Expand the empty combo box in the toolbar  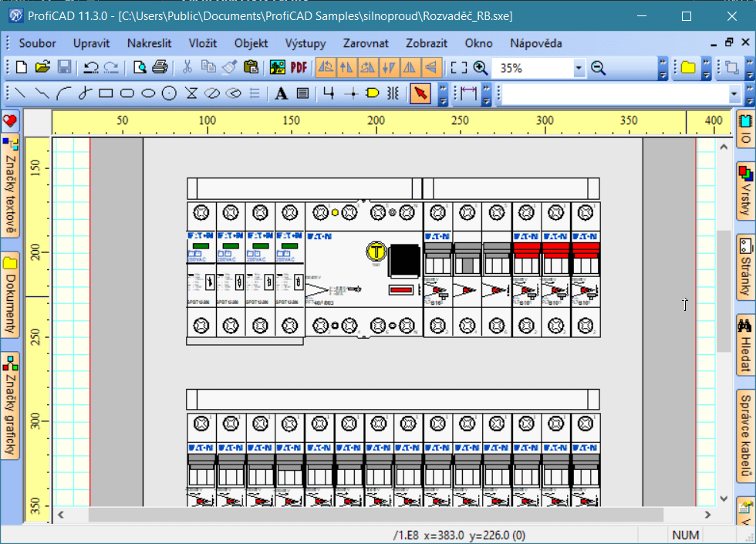coord(734,93)
